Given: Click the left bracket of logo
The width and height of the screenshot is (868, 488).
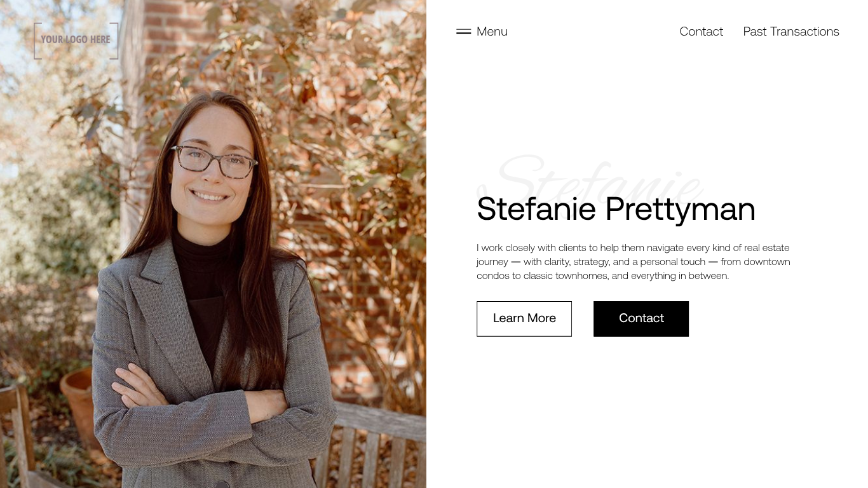Looking at the screenshot, I should pos(36,41).
